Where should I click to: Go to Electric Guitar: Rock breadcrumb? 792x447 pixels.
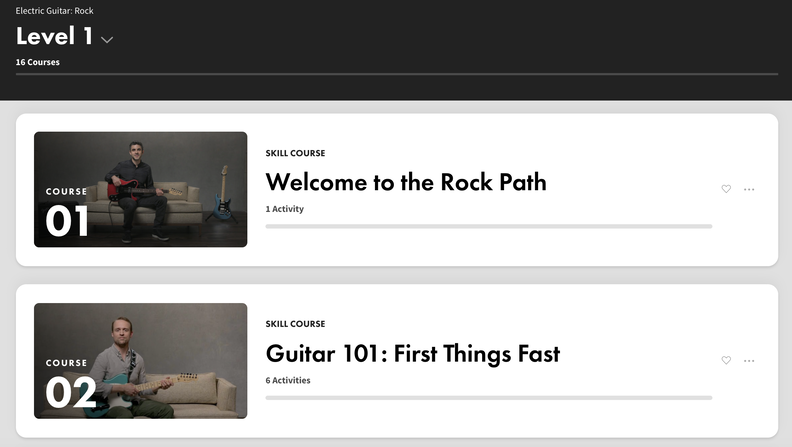pos(54,11)
